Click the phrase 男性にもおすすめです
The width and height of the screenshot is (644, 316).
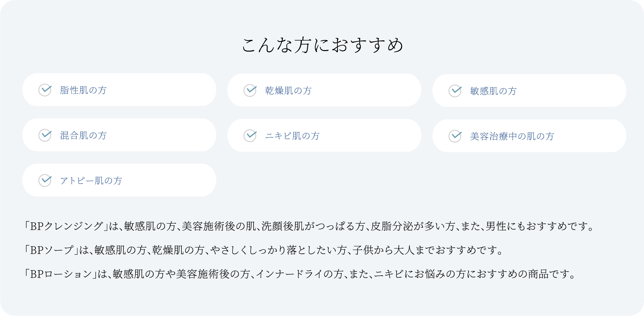pyautogui.click(x=538, y=226)
